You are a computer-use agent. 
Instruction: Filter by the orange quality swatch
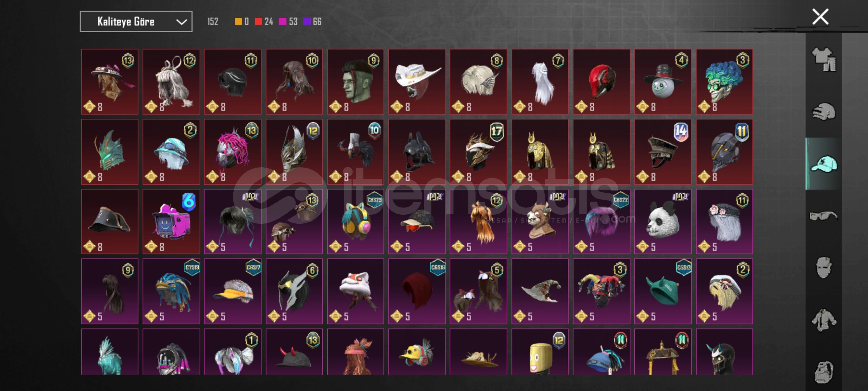pos(242,22)
